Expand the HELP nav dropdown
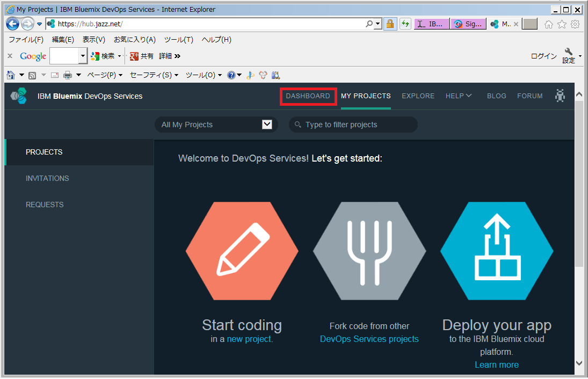The width and height of the screenshot is (588, 379). tap(458, 96)
